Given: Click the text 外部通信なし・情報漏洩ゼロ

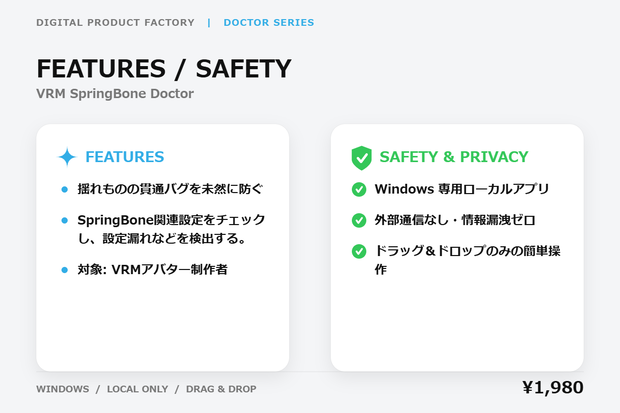Looking at the screenshot, I should [455, 220].
